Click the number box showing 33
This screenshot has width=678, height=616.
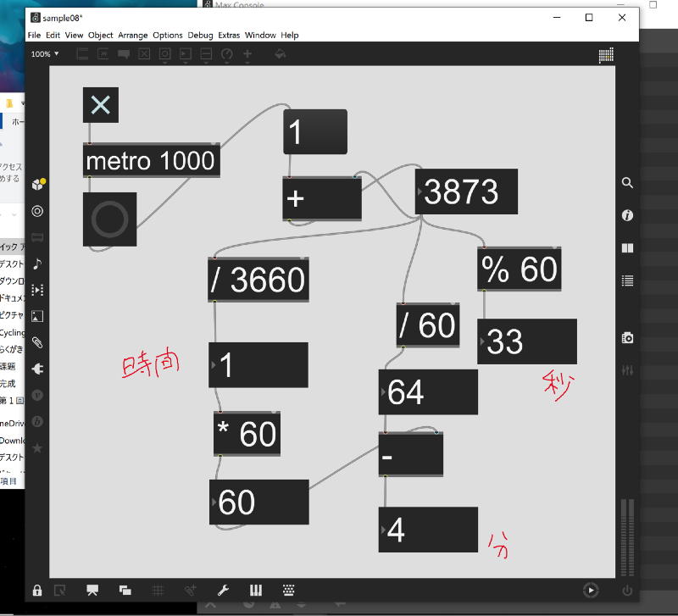[526, 341]
